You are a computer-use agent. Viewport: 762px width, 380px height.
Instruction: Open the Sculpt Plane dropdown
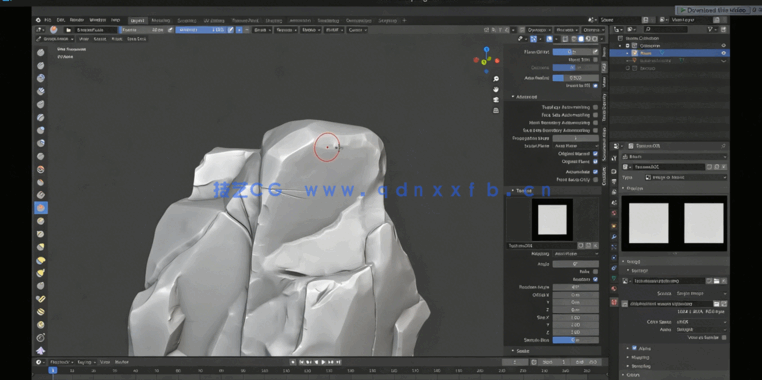click(x=576, y=146)
